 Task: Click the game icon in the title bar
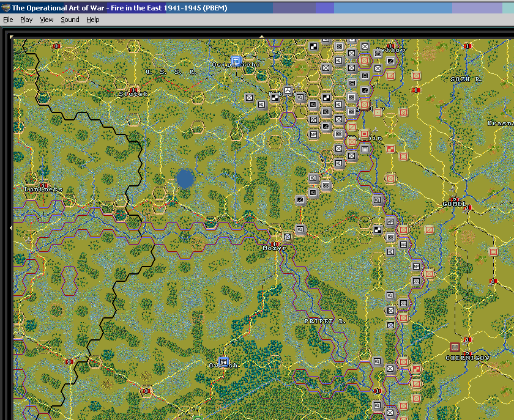6,7
